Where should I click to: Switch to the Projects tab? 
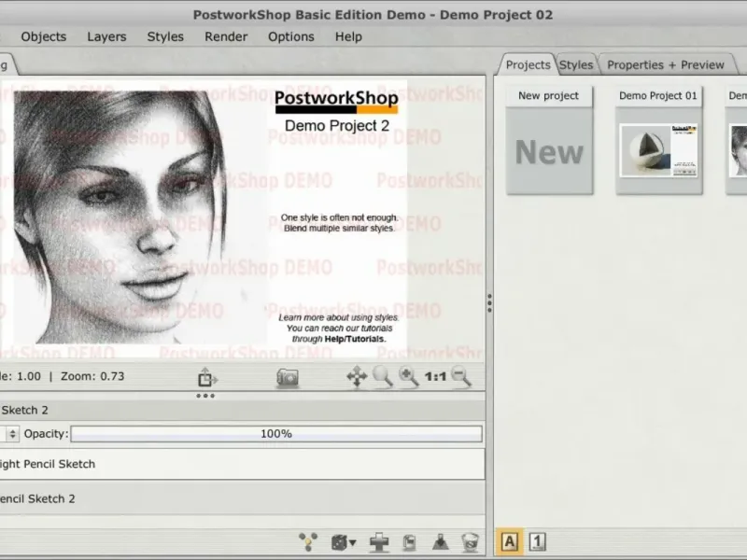528,64
